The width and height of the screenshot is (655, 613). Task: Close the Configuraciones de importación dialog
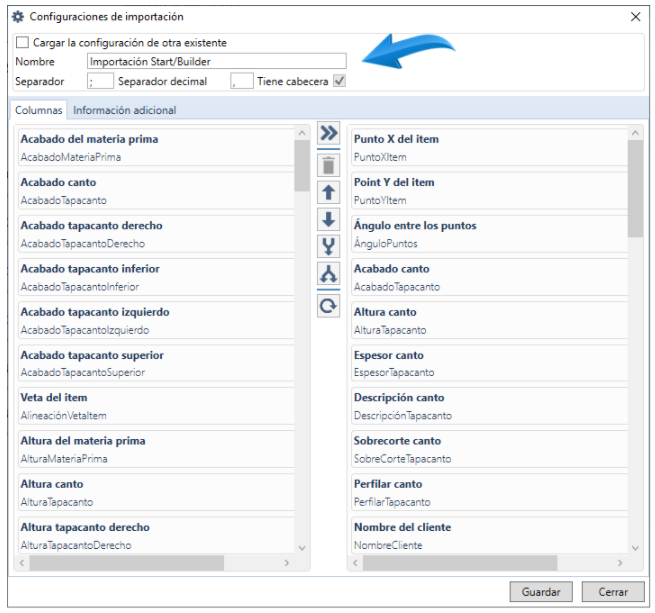[635, 17]
